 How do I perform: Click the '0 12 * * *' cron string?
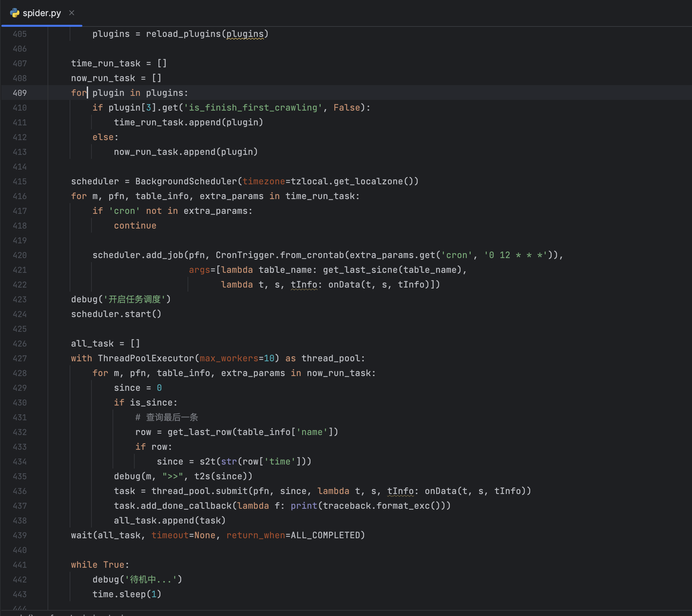coord(515,255)
